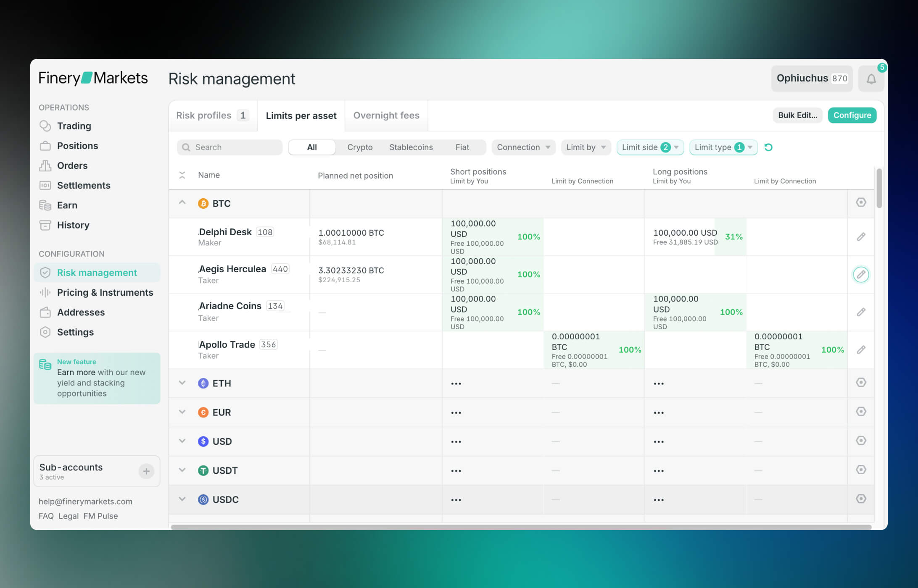This screenshot has height=588, width=918.
Task: Select the Crypto asset filter
Action: [360, 147]
